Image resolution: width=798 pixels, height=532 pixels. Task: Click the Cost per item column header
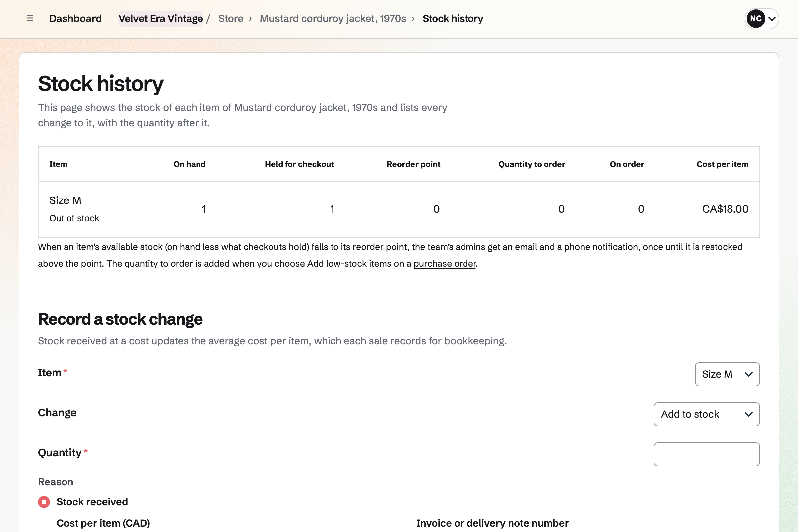click(722, 164)
